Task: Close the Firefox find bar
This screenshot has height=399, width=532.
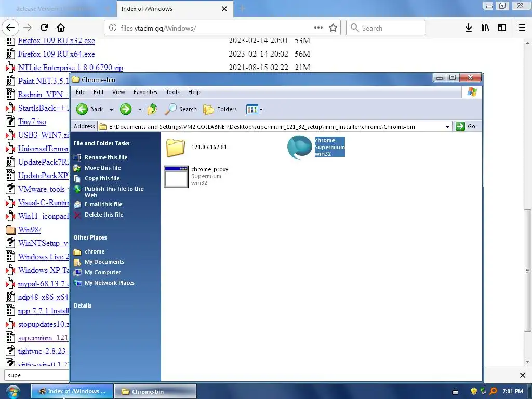Action: [x=522, y=375]
